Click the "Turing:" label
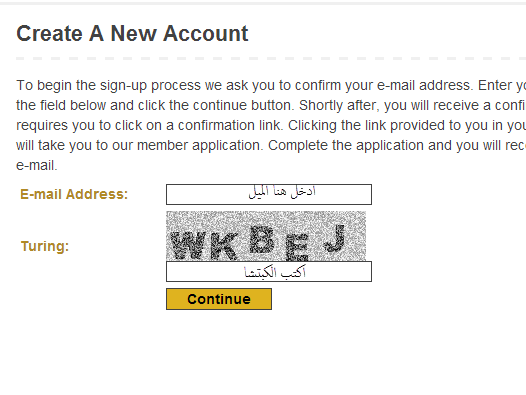 pyautogui.click(x=45, y=246)
